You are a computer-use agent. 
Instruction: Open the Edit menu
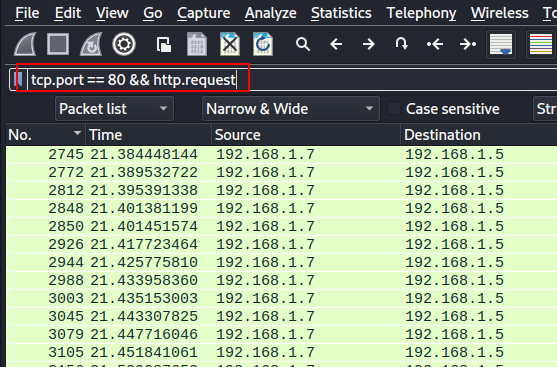pyautogui.click(x=68, y=13)
